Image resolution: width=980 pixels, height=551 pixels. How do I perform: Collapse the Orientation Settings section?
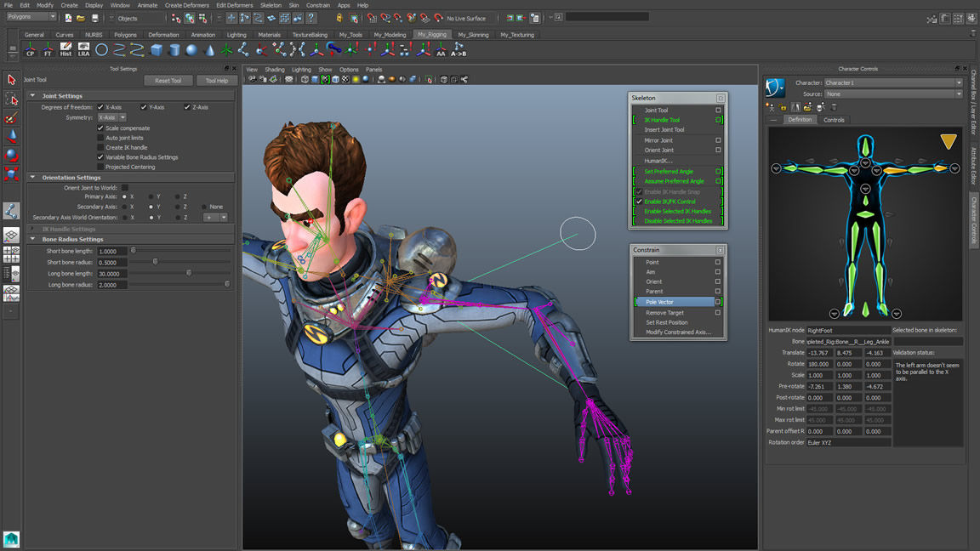coord(32,178)
